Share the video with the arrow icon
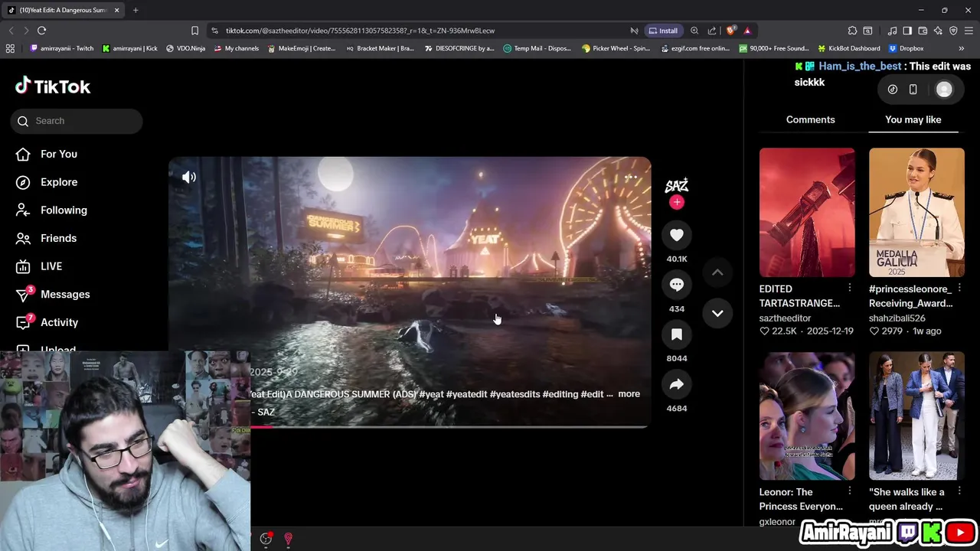This screenshot has width=980, height=551. [x=677, y=384]
